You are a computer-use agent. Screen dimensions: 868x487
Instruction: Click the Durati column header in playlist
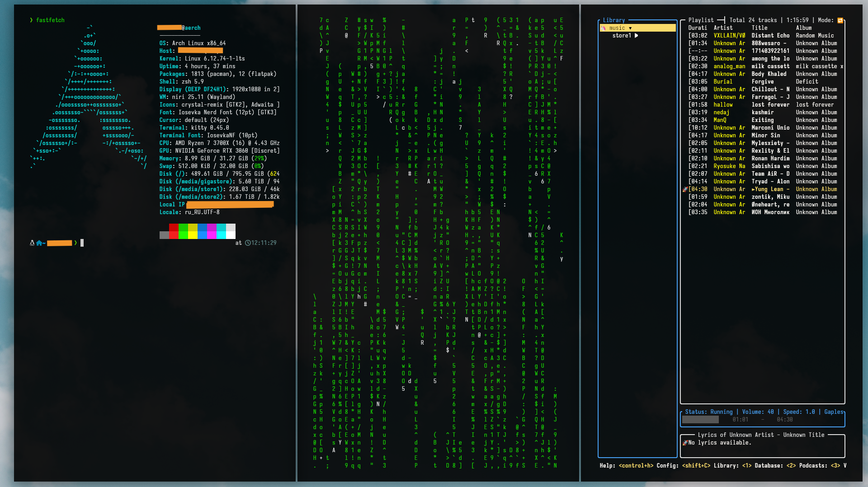tap(698, 28)
